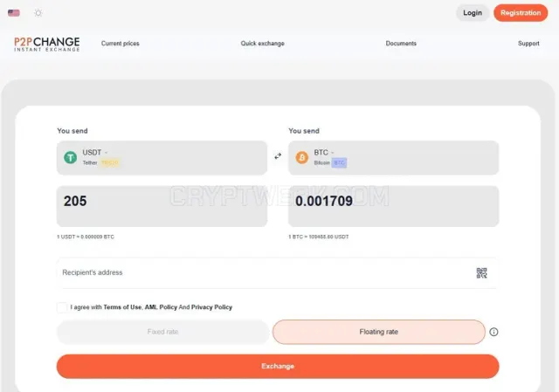Open the AML Policy link
Viewport: 559px width, 392px height.
tap(161, 307)
